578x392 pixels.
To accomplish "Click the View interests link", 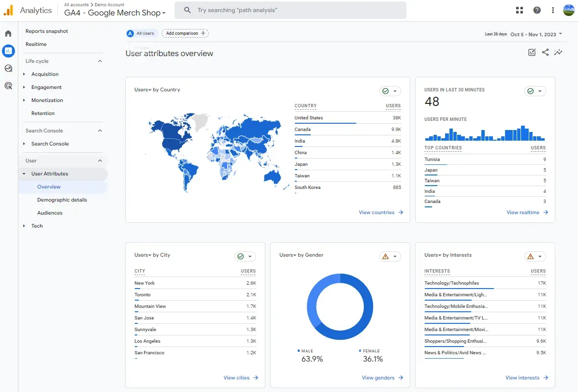I will 527,377.
